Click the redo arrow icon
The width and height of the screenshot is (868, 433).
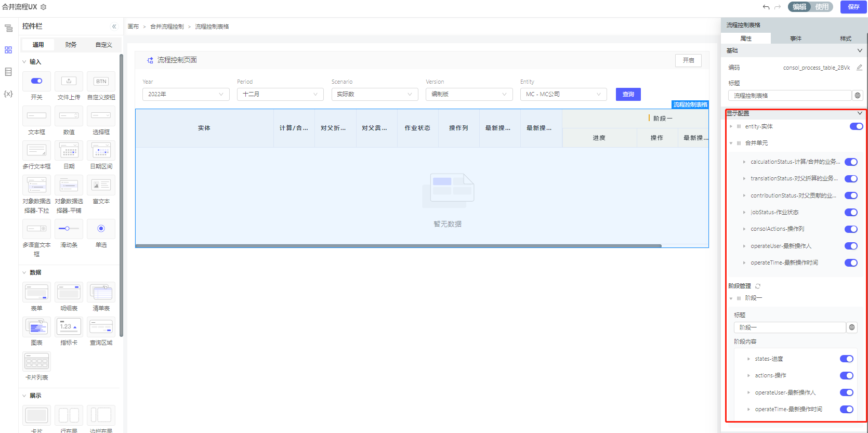(x=778, y=7)
